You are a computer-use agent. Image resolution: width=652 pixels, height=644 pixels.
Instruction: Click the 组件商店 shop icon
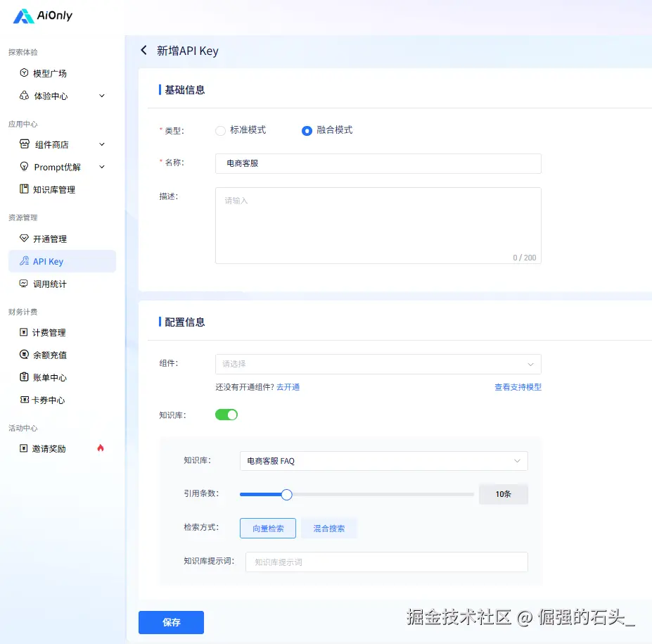tap(25, 144)
